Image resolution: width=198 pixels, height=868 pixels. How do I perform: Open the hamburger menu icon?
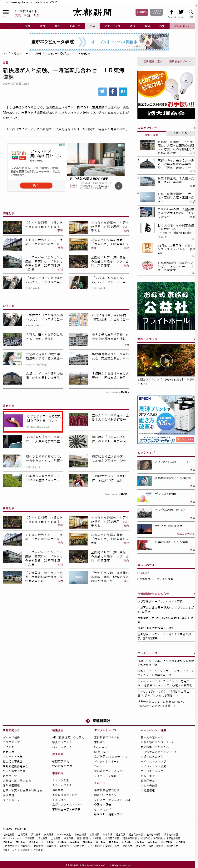pyautogui.click(x=6, y=13)
